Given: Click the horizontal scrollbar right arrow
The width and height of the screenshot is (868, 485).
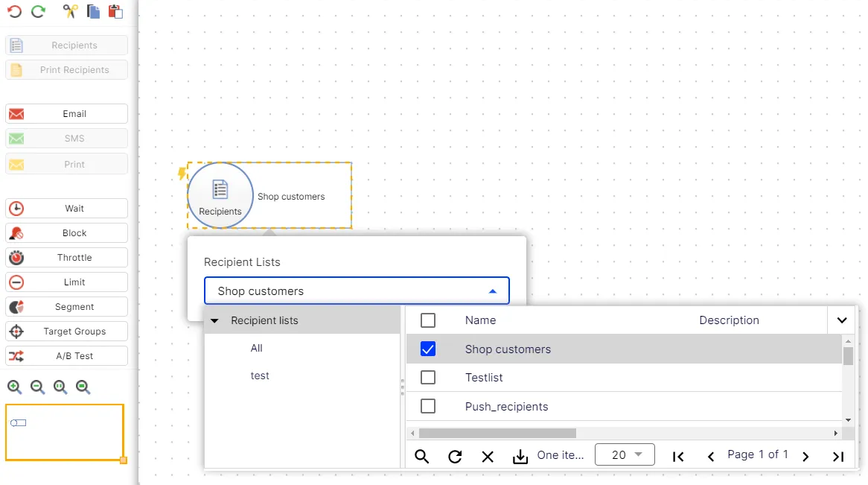Looking at the screenshot, I should pyautogui.click(x=836, y=433).
